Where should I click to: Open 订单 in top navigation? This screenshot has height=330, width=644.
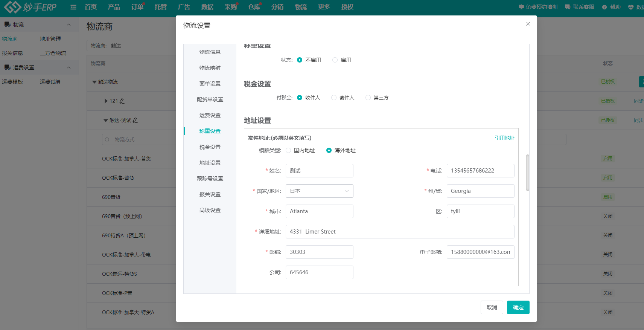coord(137,7)
